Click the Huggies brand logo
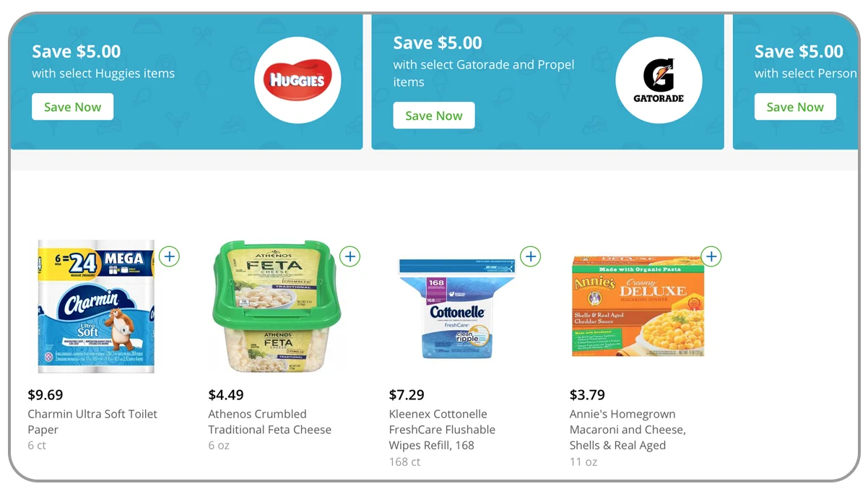This screenshot has height=494, width=868. click(x=298, y=81)
